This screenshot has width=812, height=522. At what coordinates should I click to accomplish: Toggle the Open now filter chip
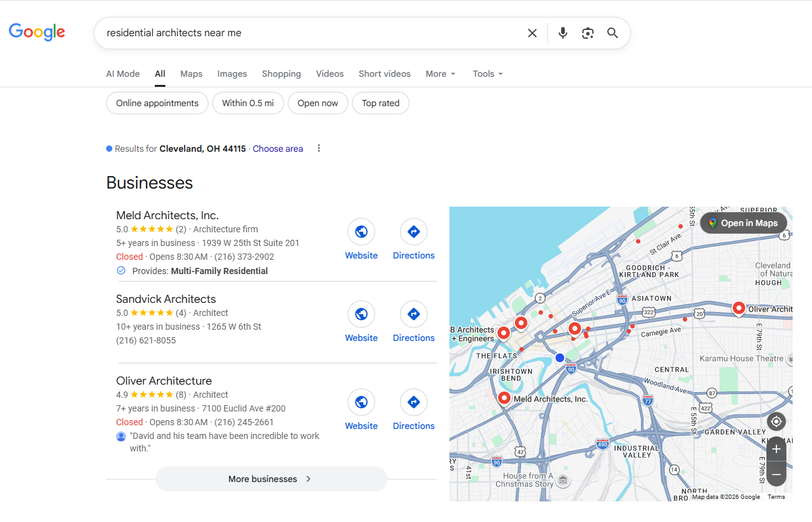tap(317, 104)
